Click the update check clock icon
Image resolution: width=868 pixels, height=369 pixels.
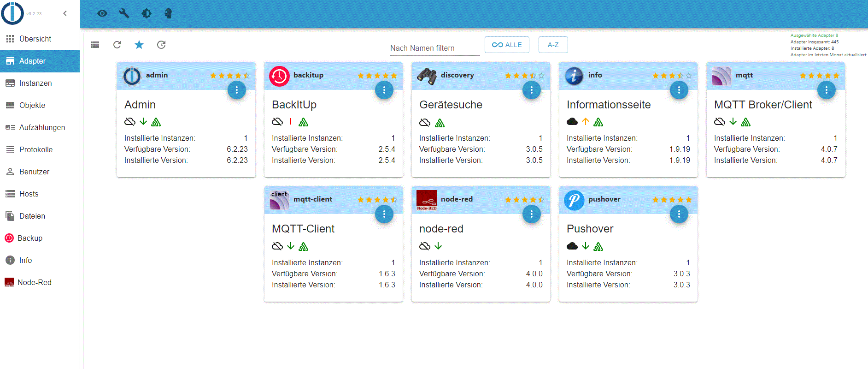pyautogui.click(x=161, y=45)
